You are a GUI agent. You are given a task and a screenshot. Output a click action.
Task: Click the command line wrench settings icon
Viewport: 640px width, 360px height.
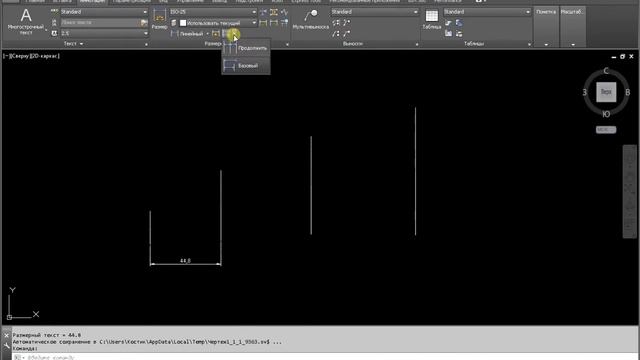(x=6, y=346)
